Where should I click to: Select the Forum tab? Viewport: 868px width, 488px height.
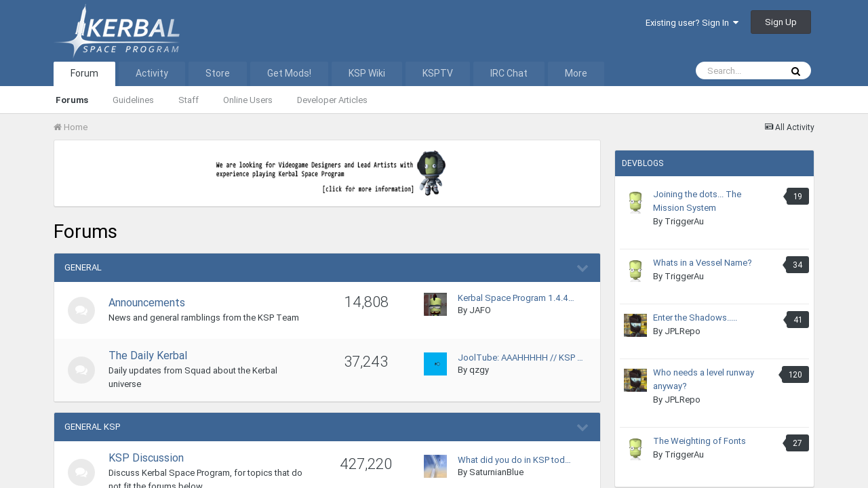click(x=84, y=74)
